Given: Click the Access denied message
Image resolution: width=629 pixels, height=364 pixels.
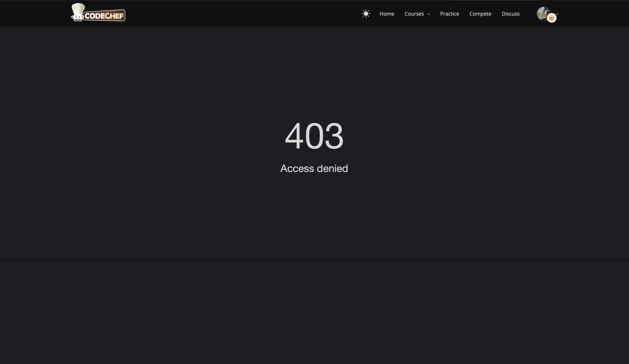Looking at the screenshot, I should pyautogui.click(x=314, y=168).
